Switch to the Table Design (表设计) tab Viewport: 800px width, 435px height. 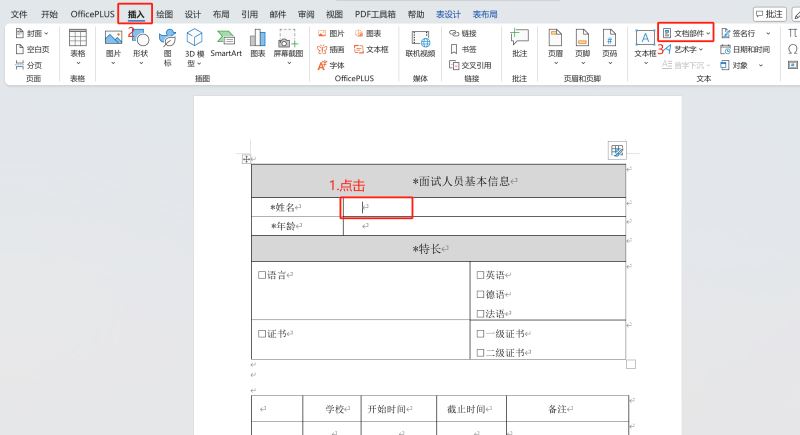(448, 14)
